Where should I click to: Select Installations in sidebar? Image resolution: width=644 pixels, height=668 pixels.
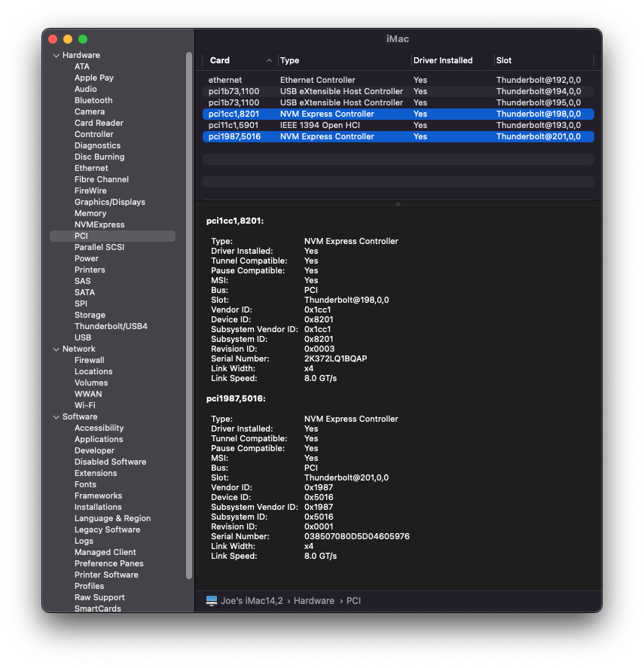pyautogui.click(x=98, y=507)
